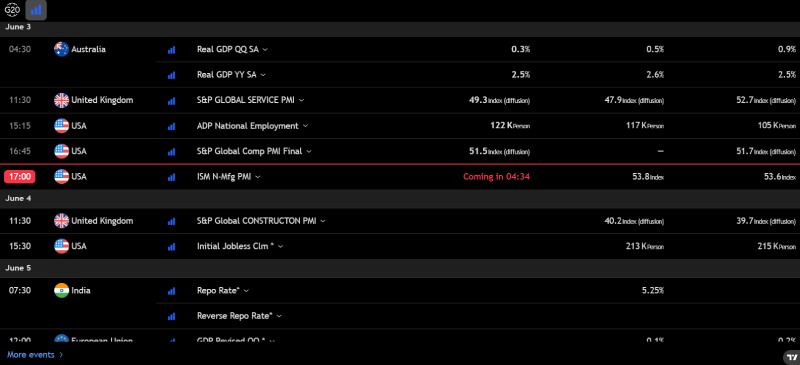Screen dimensions: 800x365
Task: Click importance bars for S&P GLOBAL SERVICE PMI
Action: (x=171, y=101)
